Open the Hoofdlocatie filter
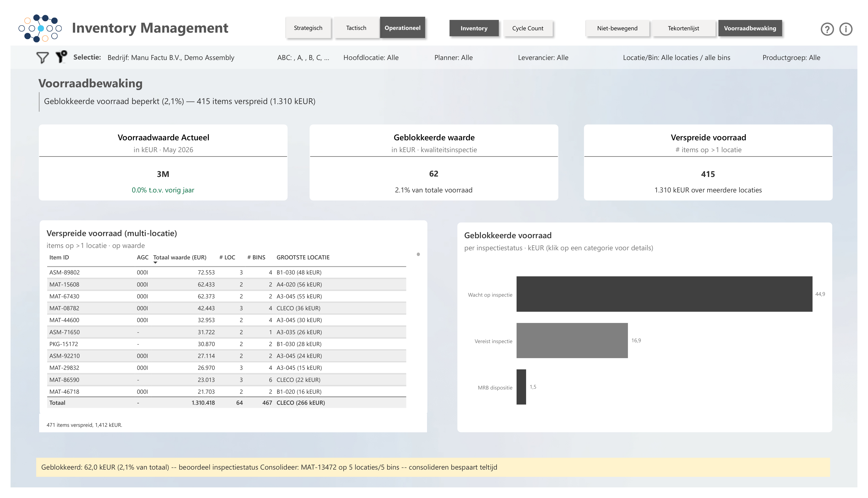 tap(371, 57)
